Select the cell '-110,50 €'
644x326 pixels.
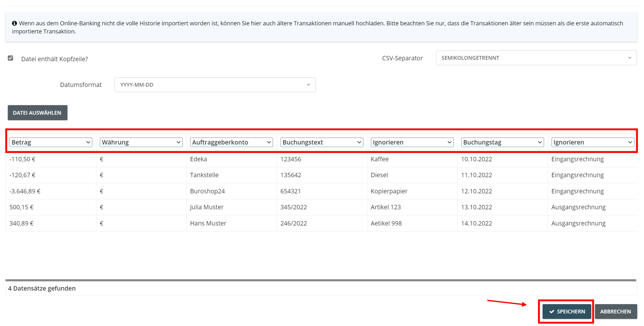(51, 159)
